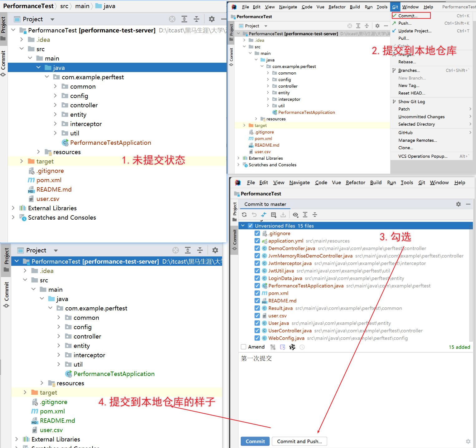
Task: Click the Refresh icon in Commit toolbar
Action: (244, 215)
